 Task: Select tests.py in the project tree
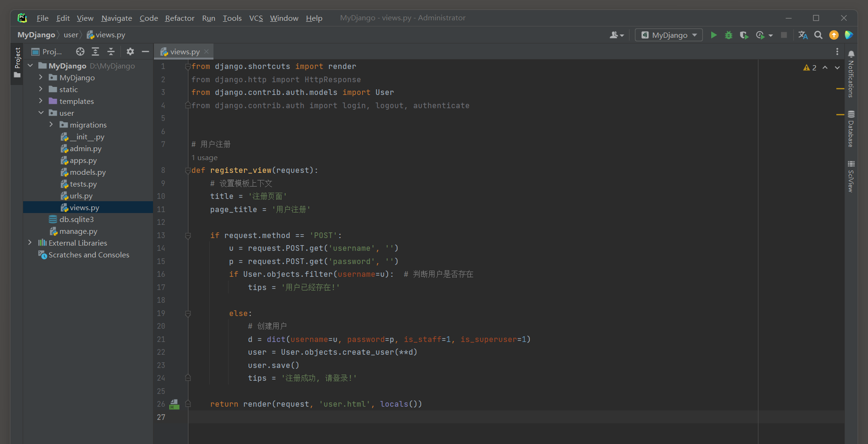pos(83,184)
